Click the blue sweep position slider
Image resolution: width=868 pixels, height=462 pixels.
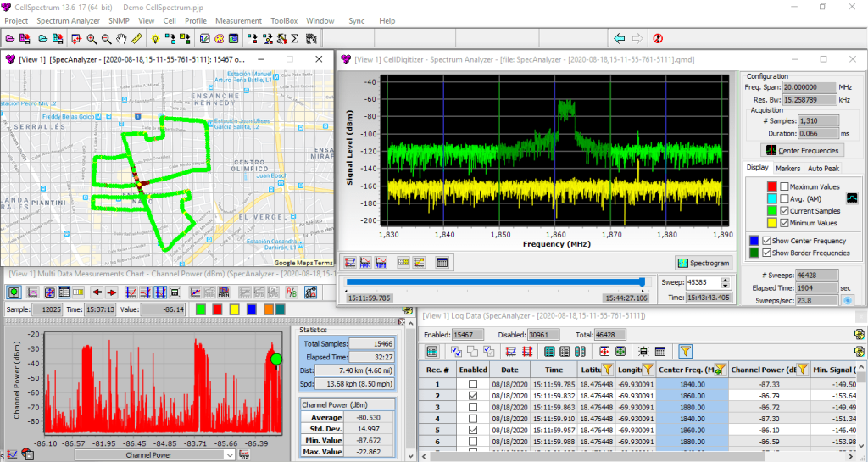[x=641, y=282]
